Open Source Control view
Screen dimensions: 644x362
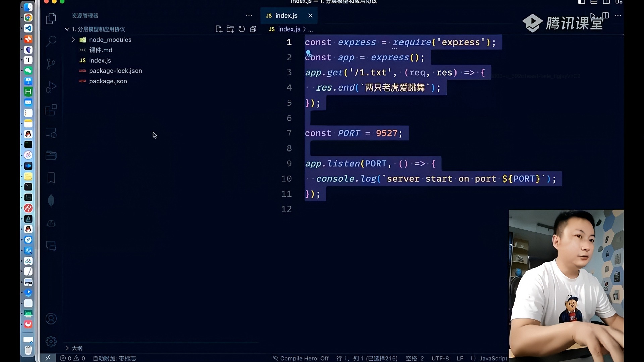click(51, 64)
